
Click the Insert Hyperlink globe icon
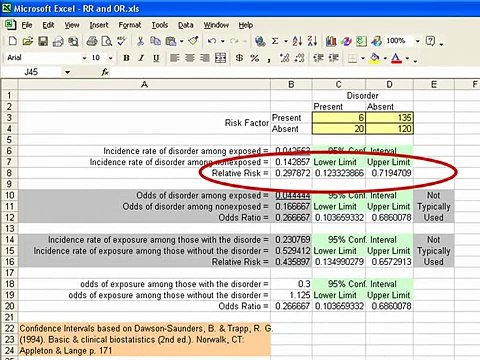(x=260, y=41)
